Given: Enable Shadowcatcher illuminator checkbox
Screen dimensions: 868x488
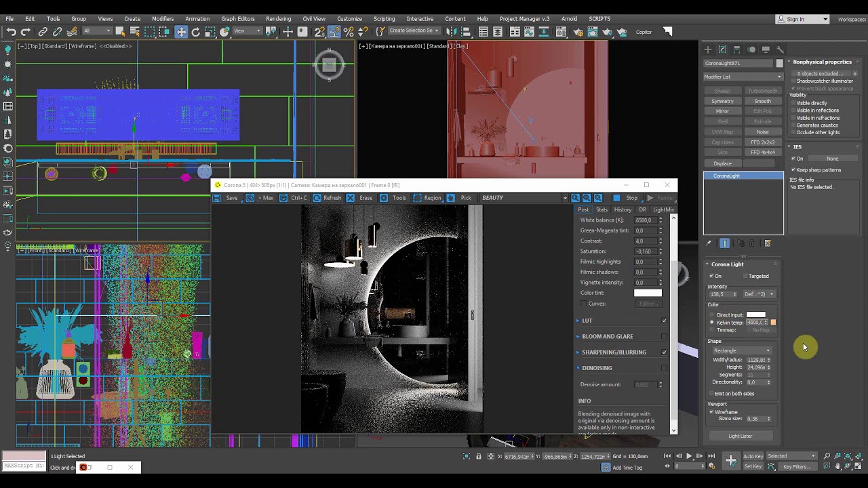Looking at the screenshot, I should point(793,81).
